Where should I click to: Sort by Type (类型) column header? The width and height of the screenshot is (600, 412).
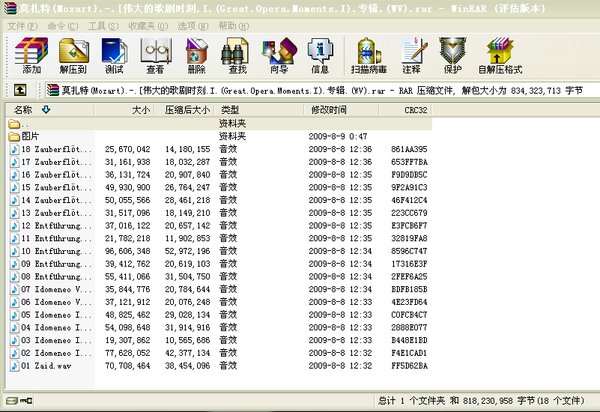[x=259, y=110]
